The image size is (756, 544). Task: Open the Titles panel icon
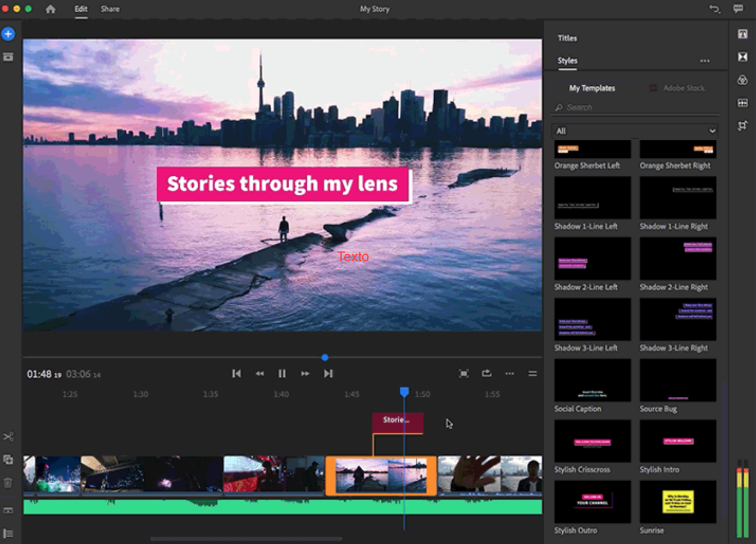tap(743, 34)
